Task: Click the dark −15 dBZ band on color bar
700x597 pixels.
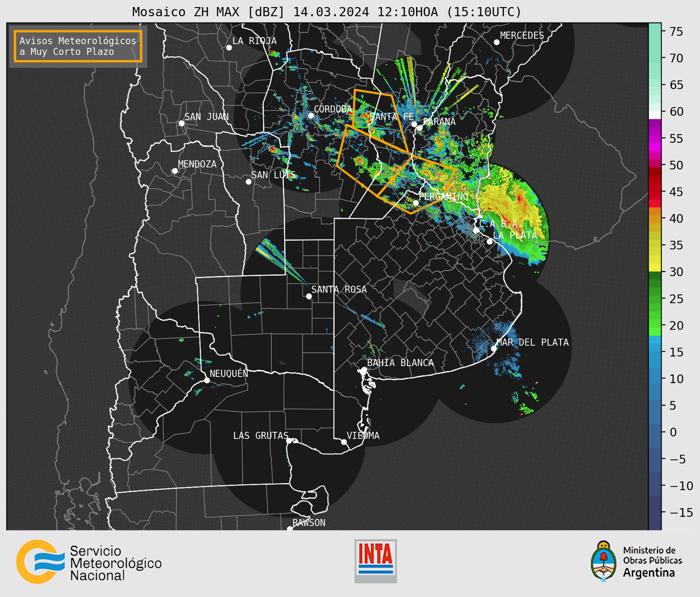Action: pos(655,513)
